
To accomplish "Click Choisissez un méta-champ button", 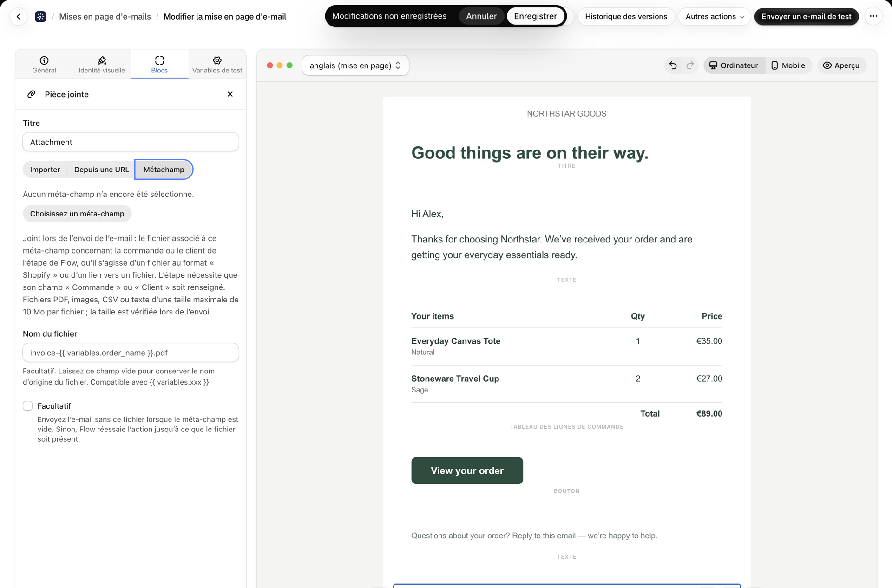I will click(77, 214).
